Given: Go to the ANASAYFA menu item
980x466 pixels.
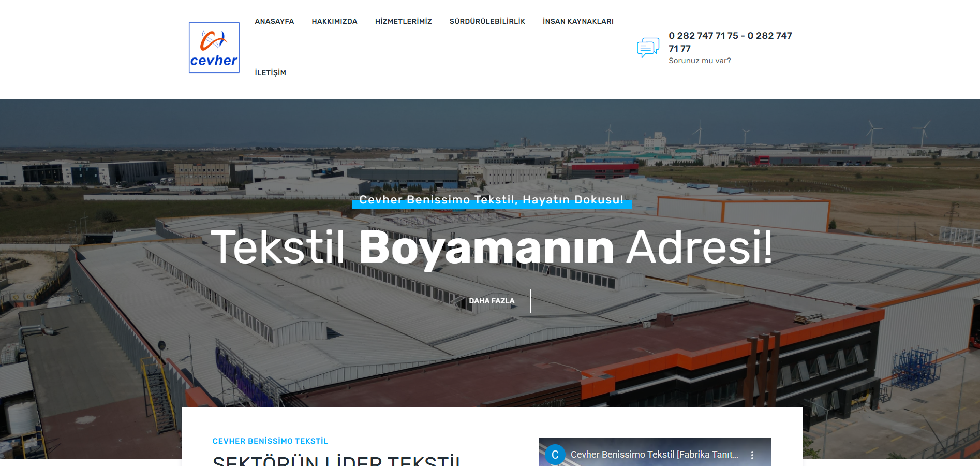Looking at the screenshot, I should [x=274, y=21].
